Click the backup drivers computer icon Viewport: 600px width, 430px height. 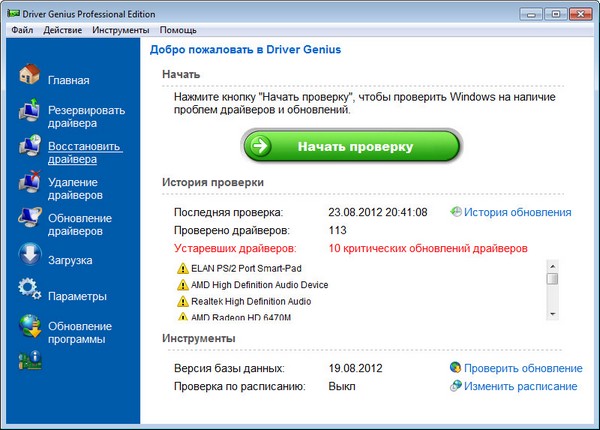(29, 110)
